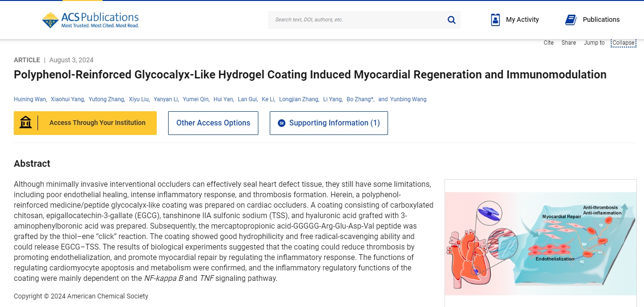The image size is (644, 307).
Task: Open author Xiaohui Yang
Action: (67, 99)
